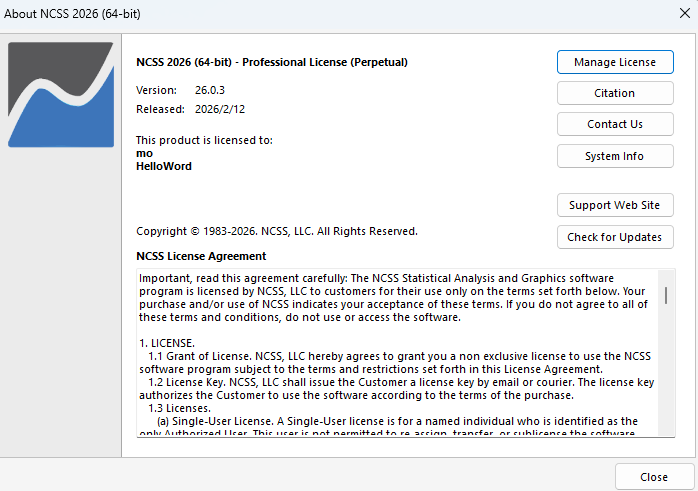Screen dimensions: 698x491
Task: Click the 'About NCSS 2026 (64-bit)' window title
Action: click(x=72, y=14)
